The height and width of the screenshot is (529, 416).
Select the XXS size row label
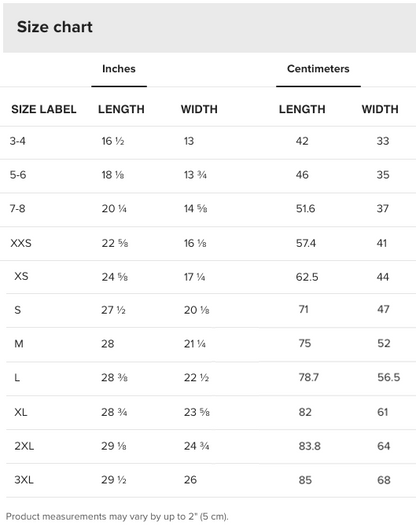21,243
